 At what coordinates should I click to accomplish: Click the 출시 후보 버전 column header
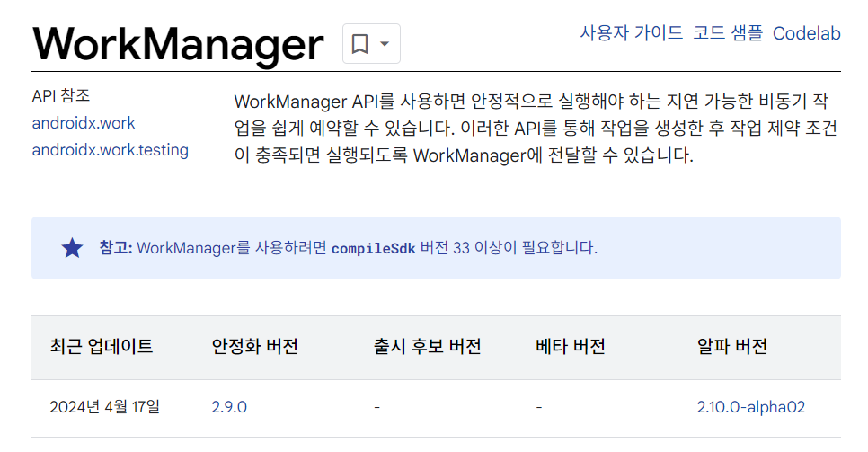click(x=428, y=347)
